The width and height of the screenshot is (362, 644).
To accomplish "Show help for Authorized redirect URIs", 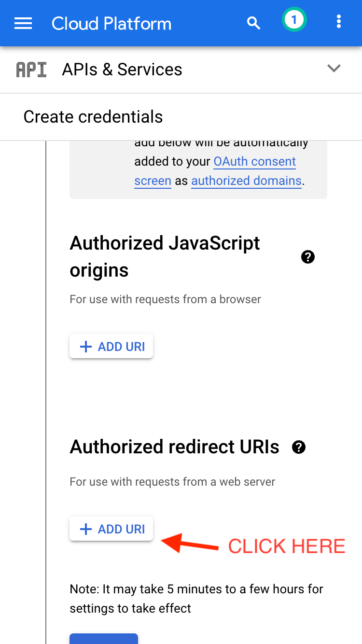I will click(x=299, y=448).
